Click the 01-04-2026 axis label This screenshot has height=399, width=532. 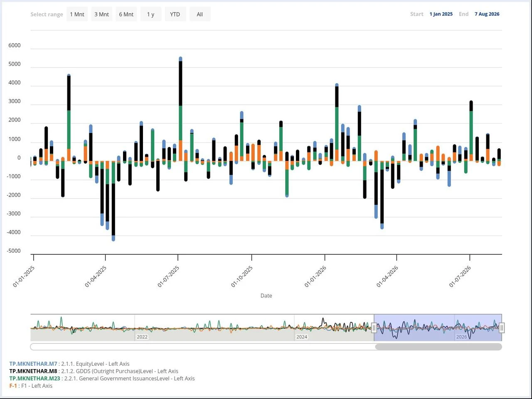tap(387, 277)
